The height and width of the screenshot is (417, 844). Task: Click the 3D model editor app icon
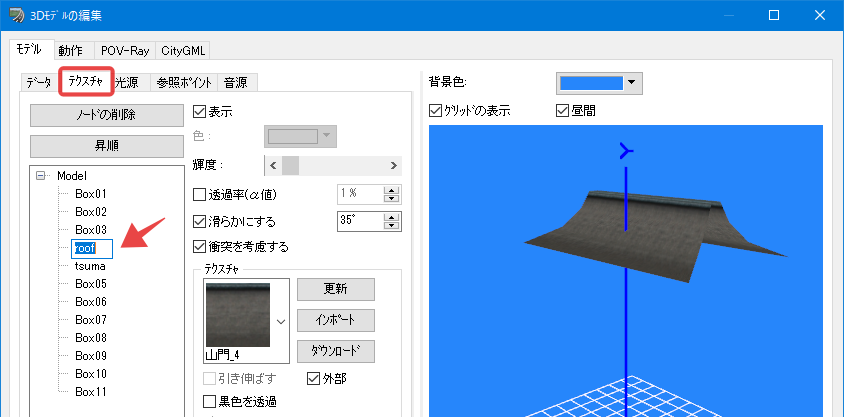pyautogui.click(x=17, y=16)
